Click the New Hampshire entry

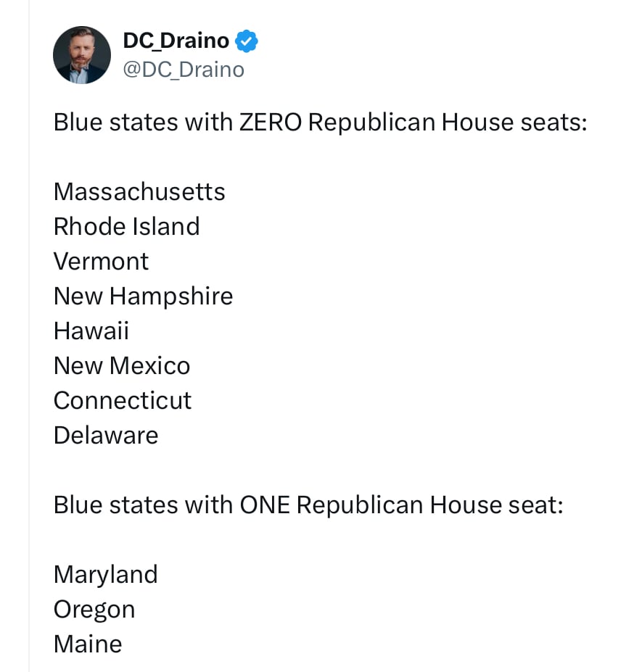[143, 296]
